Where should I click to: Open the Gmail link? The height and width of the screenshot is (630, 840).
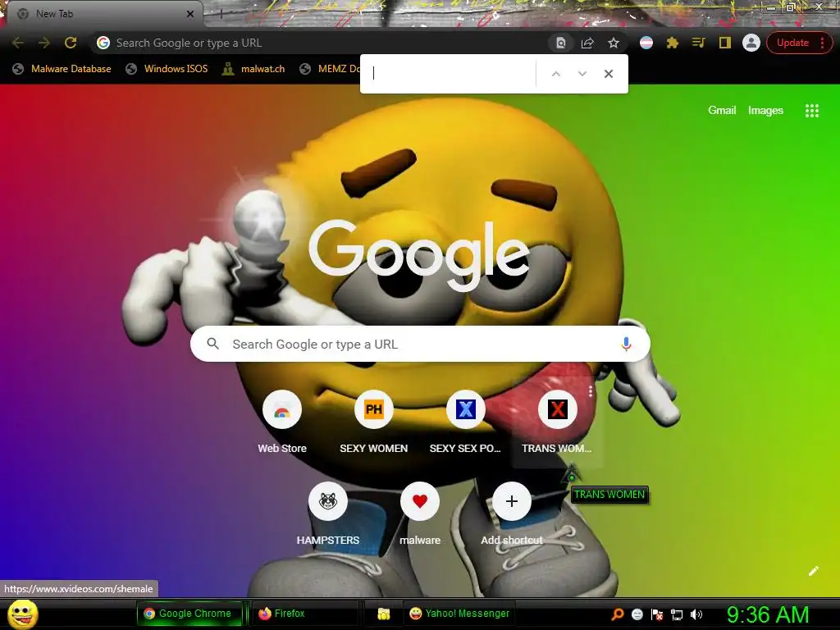[x=722, y=111]
